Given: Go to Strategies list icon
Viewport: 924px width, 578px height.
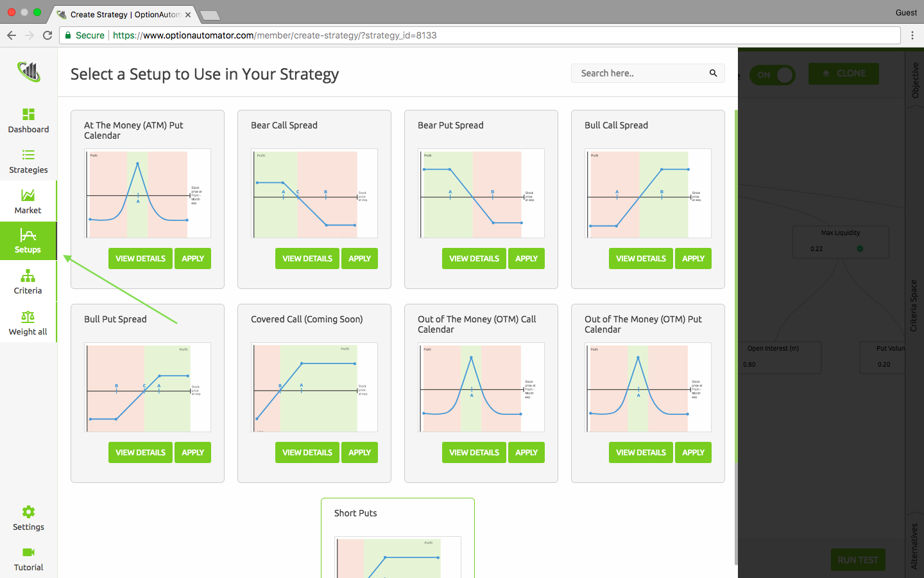Looking at the screenshot, I should point(28,155).
